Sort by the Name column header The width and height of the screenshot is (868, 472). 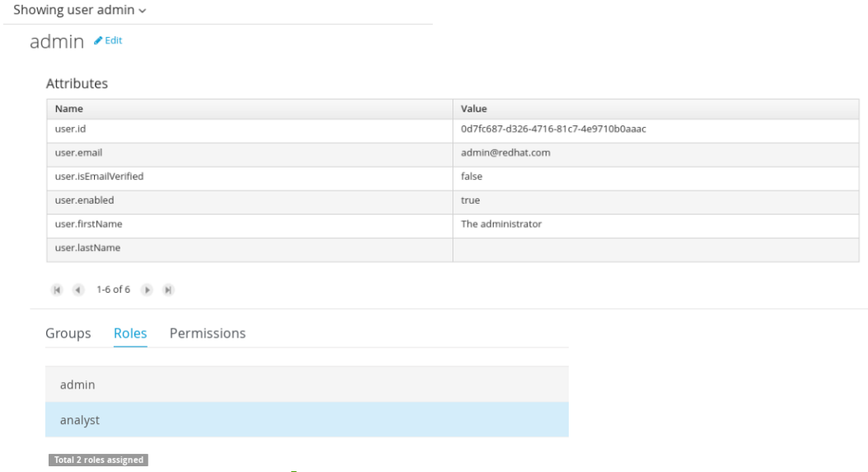pos(69,109)
